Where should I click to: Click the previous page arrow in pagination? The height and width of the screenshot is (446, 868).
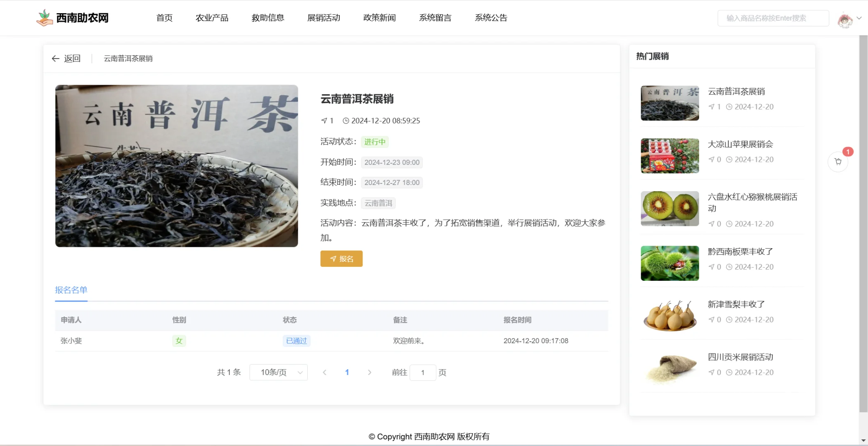click(x=325, y=372)
